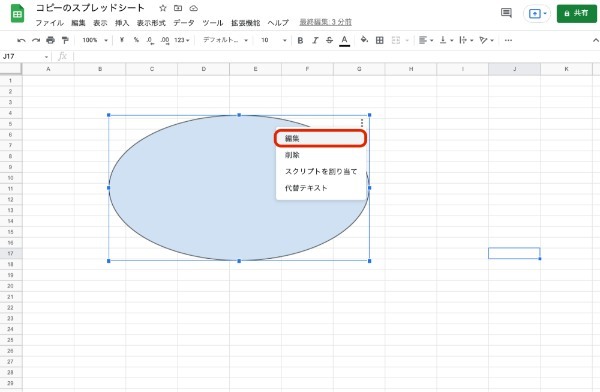Choose 削除 in the drawing context menu
This screenshot has width=600, height=392.
click(x=321, y=155)
